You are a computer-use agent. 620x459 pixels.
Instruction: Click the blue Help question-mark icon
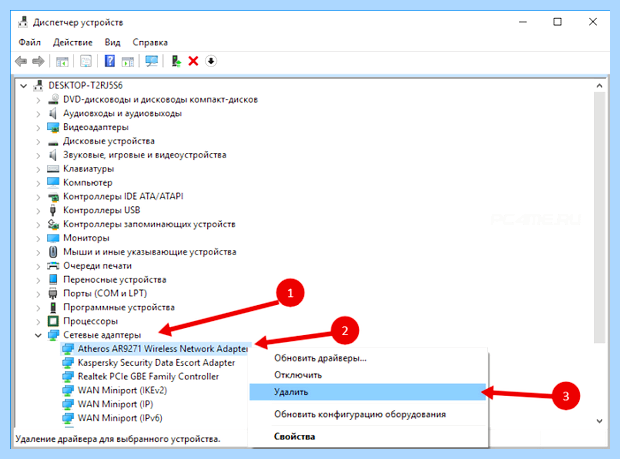(110, 61)
